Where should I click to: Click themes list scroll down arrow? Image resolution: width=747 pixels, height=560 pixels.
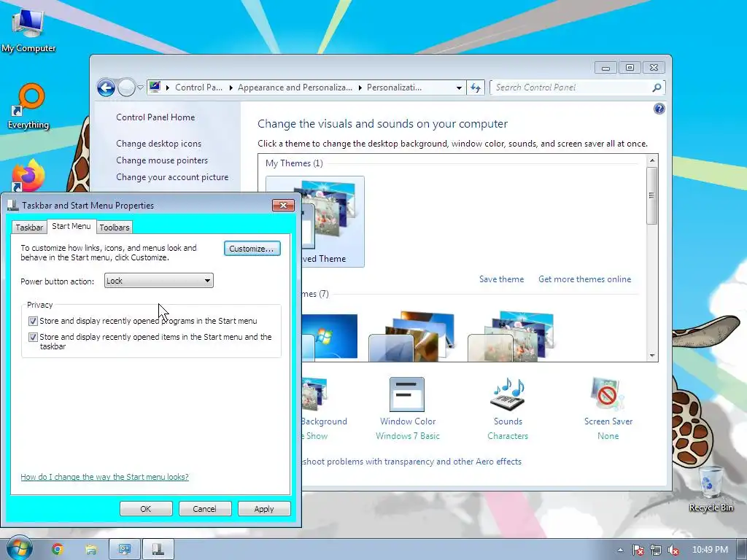click(x=652, y=356)
